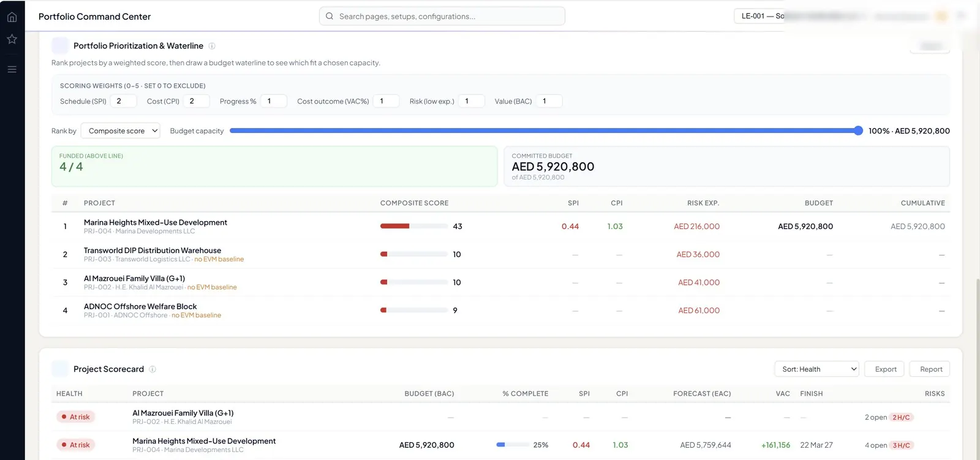Edit the Value (BAC) weight field
980x460 pixels.
click(549, 101)
